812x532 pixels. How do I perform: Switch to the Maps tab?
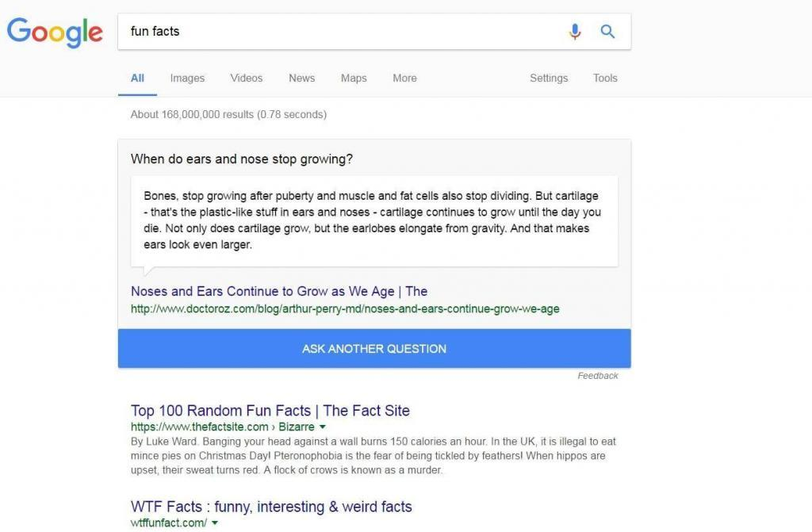tap(354, 78)
